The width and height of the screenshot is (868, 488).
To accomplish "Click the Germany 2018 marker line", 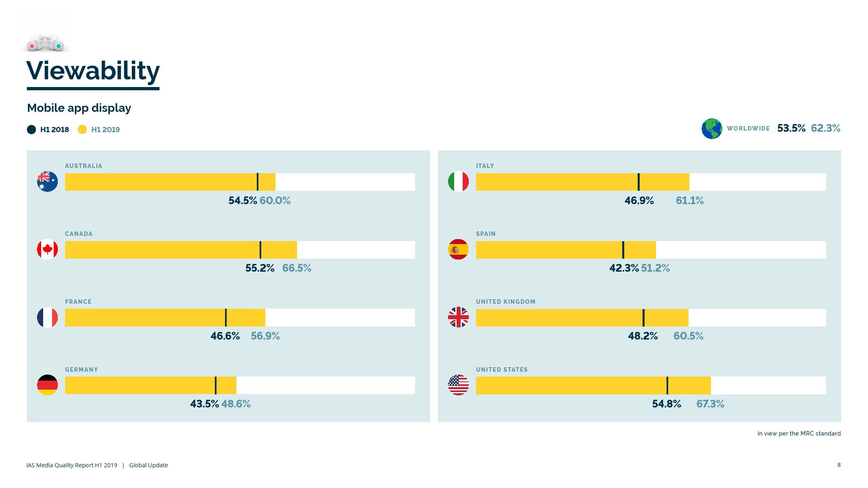I will [x=216, y=385].
